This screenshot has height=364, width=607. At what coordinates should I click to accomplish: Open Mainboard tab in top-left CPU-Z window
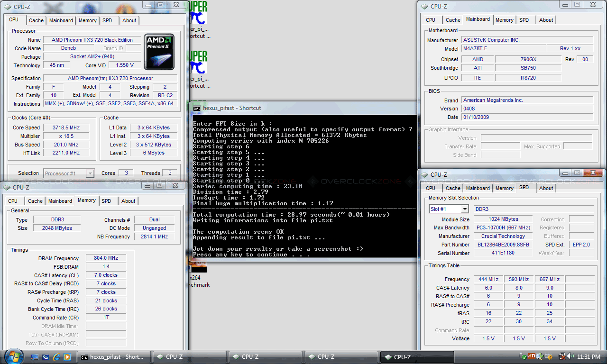(x=61, y=20)
